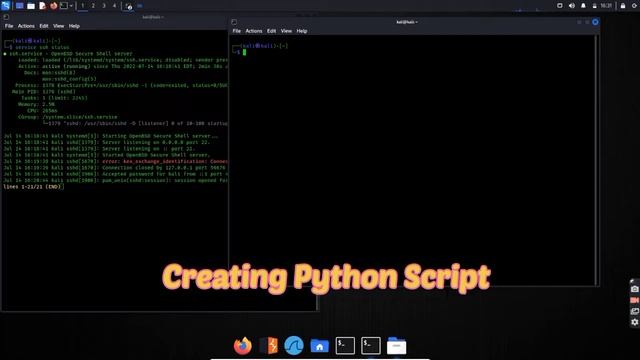Open the Help menu in right terminal
Image resolution: width=640 pixels, height=360 pixels.
pos(302,31)
